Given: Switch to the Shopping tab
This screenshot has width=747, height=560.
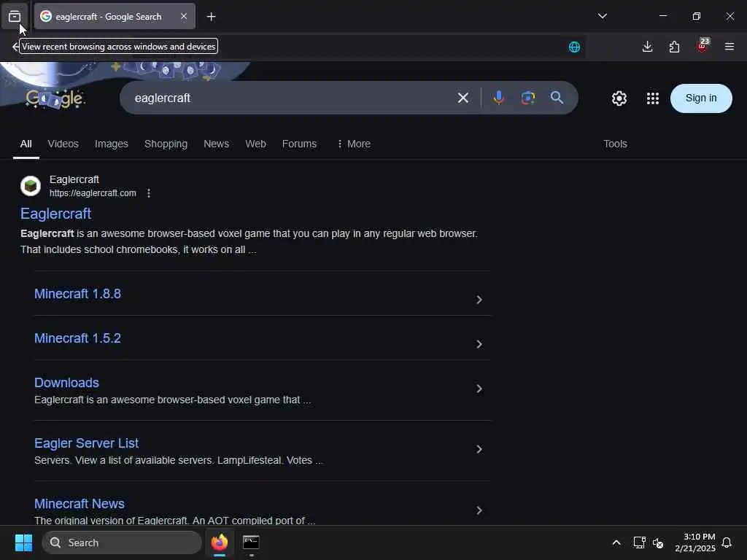Looking at the screenshot, I should (166, 144).
